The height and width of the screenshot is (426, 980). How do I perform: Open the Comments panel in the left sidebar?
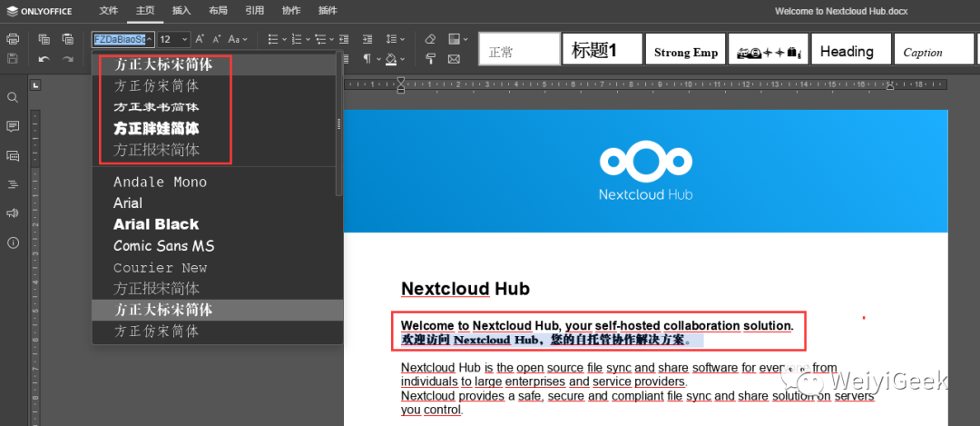click(x=13, y=126)
